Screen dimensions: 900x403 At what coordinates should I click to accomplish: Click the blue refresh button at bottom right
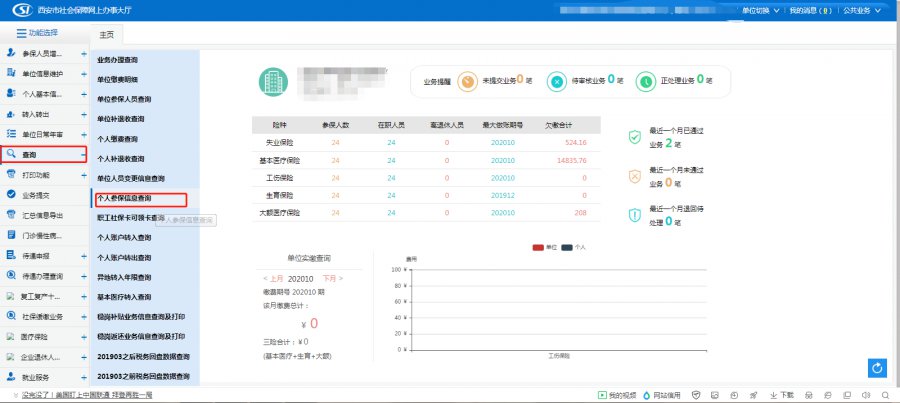(x=878, y=368)
